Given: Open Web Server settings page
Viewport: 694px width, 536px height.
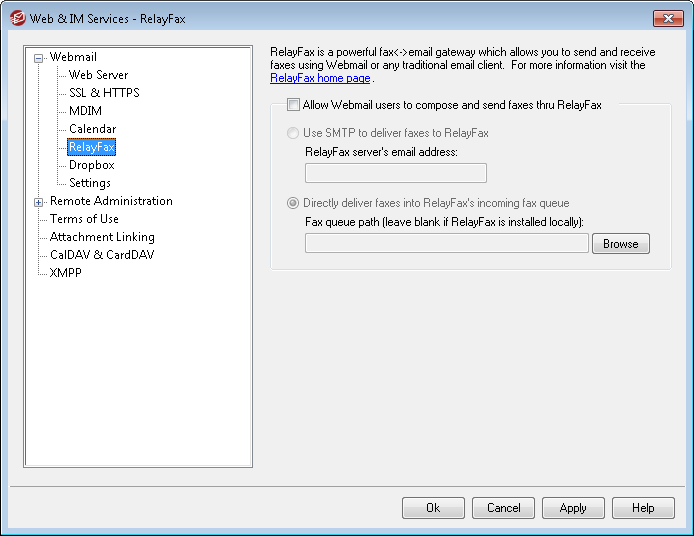Looking at the screenshot, I should (x=98, y=75).
